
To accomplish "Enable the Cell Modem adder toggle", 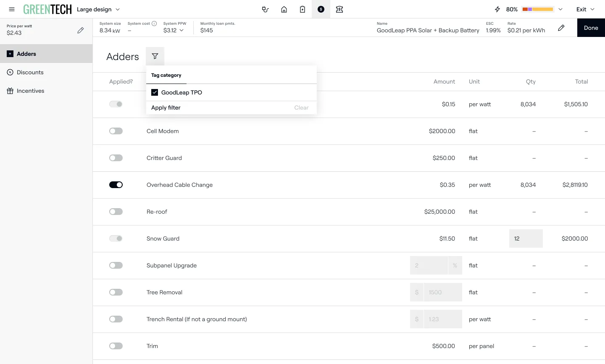I will (116, 131).
